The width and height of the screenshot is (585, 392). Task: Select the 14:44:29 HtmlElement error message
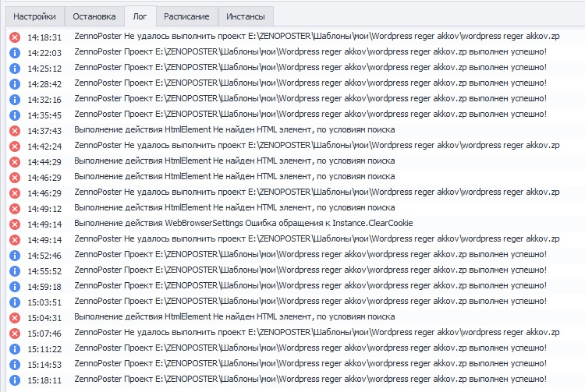point(234,161)
